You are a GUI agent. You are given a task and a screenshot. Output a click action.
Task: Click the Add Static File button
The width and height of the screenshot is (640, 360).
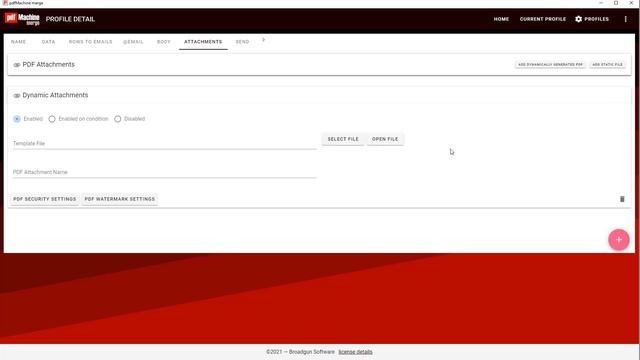[607, 64]
